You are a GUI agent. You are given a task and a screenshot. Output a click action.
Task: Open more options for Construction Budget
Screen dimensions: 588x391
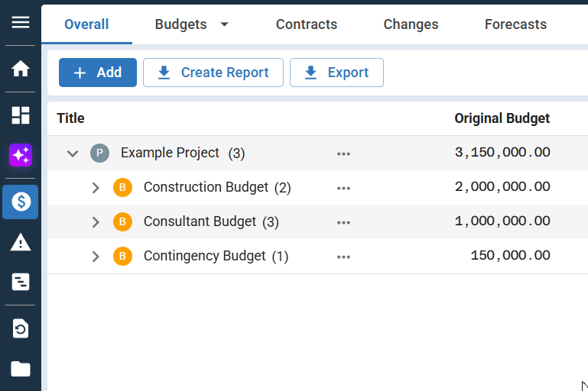click(343, 188)
